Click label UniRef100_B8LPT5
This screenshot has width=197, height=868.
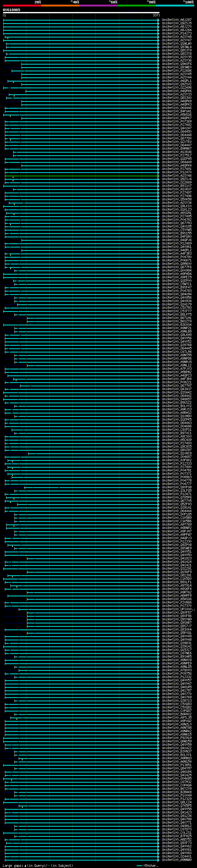[x=176, y=314]
